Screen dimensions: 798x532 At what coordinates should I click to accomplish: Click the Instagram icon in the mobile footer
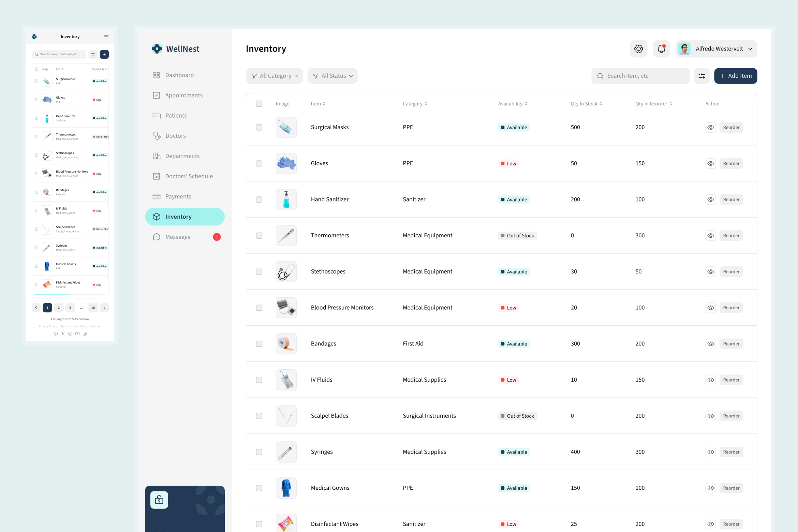pyautogui.click(x=70, y=334)
